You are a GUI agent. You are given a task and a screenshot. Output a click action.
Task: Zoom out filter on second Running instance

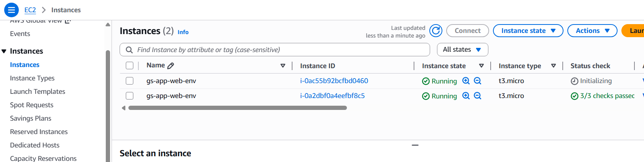[x=477, y=96]
